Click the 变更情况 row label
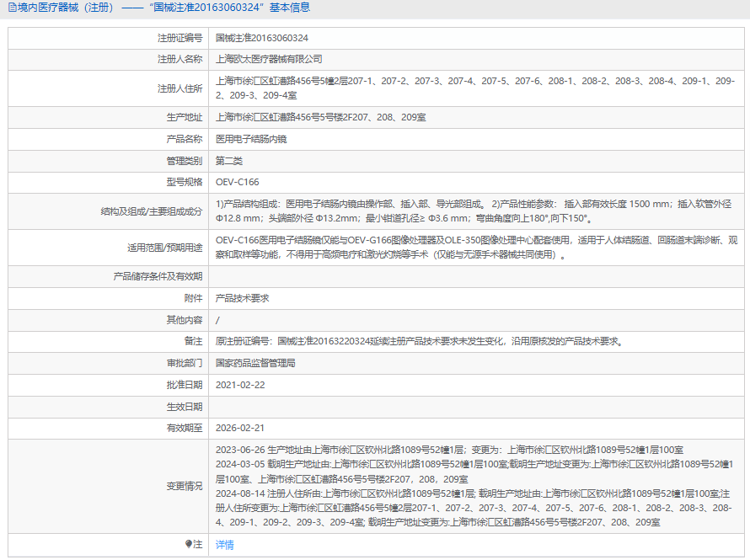The height and width of the screenshot is (560, 750). pyautogui.click(x=185, y=486)
